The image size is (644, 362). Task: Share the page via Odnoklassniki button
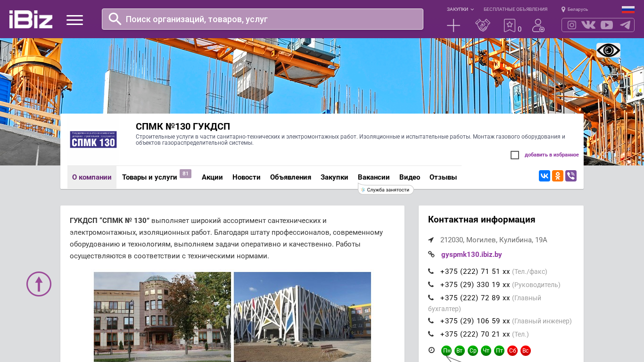click(558, 176)
